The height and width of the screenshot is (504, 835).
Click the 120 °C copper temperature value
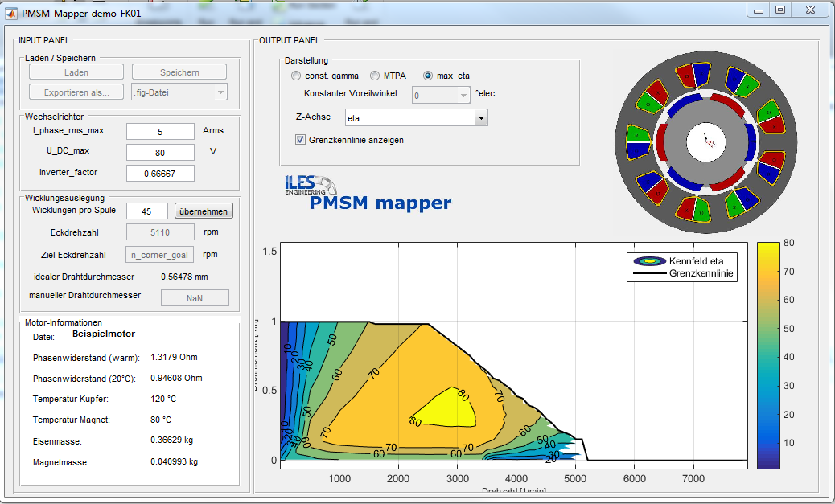163,399
